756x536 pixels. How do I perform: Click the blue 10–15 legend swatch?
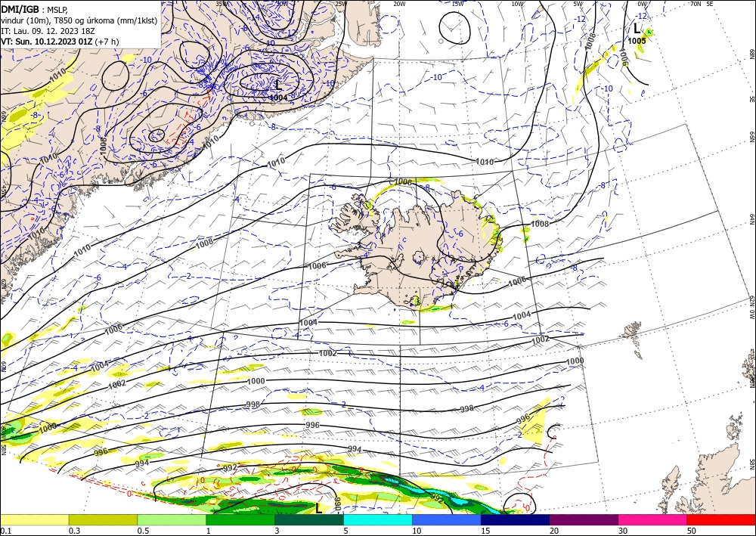click(x=447, y=519)
